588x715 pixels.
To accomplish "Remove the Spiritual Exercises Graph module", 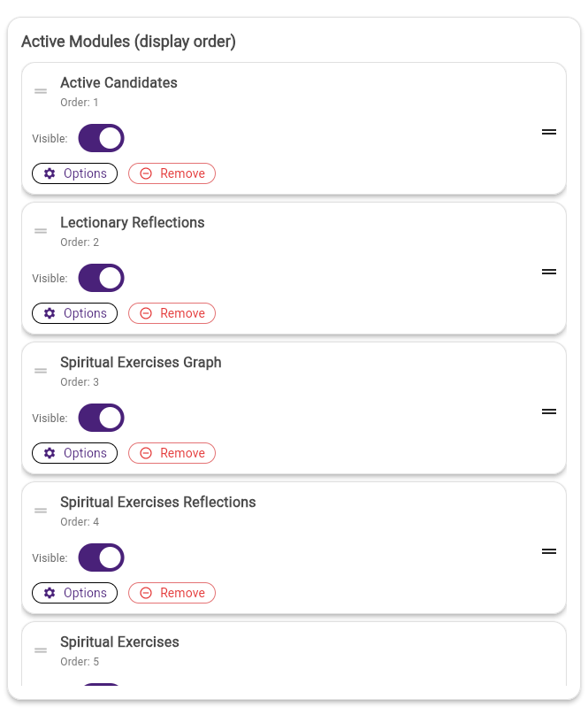I will (x=172, y=453).
